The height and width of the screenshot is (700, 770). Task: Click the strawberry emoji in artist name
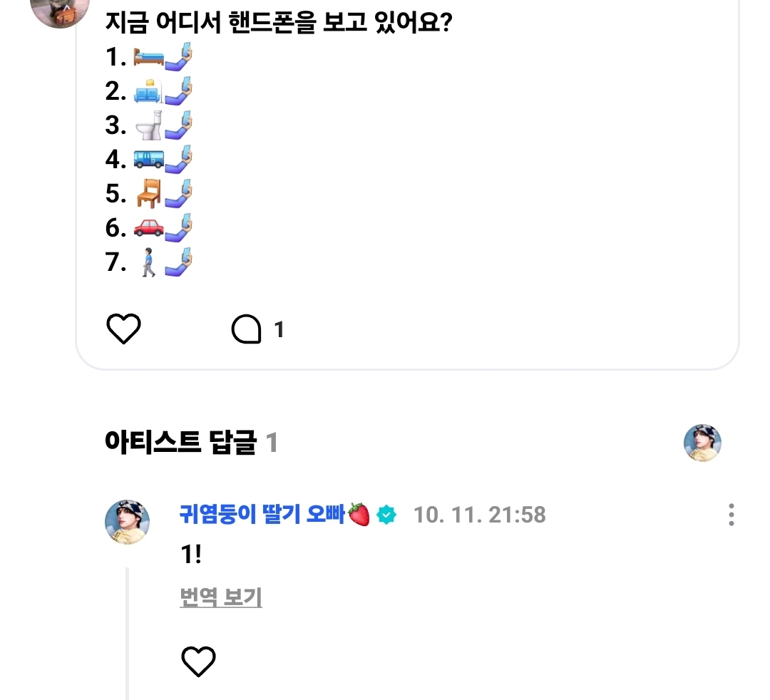point(359,515)
